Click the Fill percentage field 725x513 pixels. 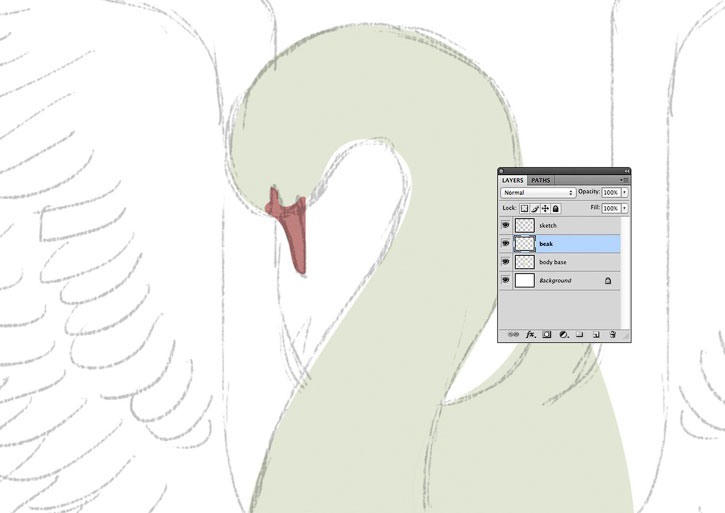coord(611,209)
